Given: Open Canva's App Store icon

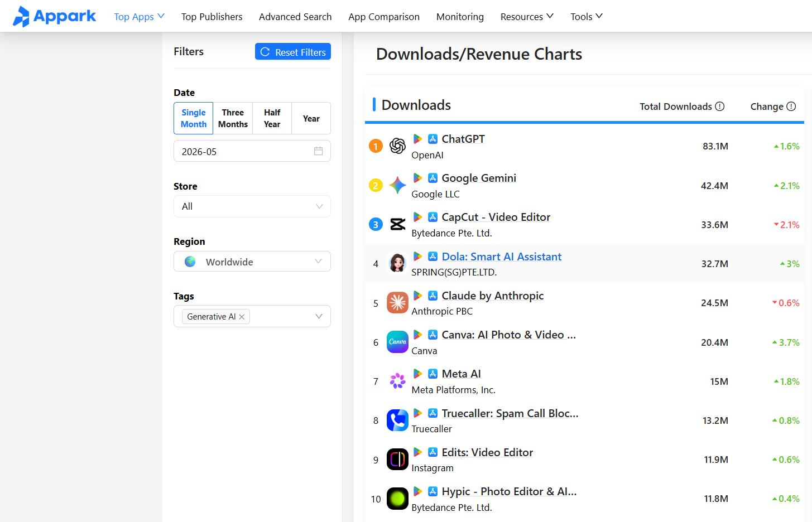Looking at the screenshot, I should click(433, 335).
